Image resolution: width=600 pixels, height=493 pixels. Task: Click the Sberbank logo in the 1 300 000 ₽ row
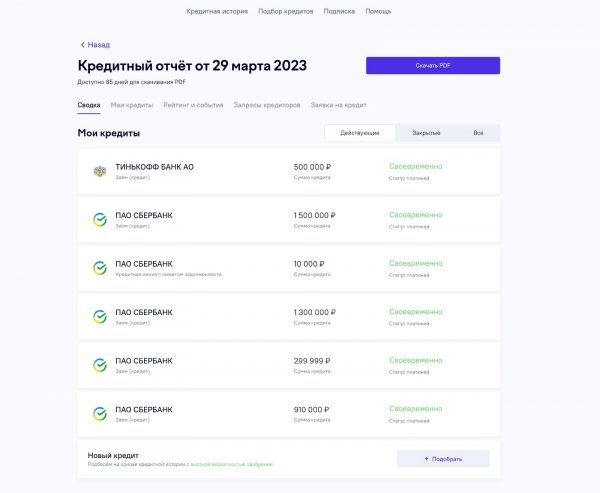[x=100, y=317]
